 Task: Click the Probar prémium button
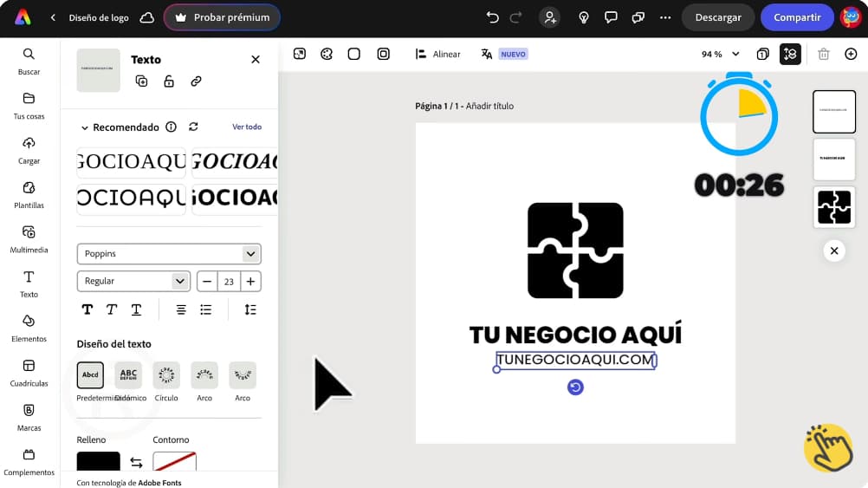[222, 17]
